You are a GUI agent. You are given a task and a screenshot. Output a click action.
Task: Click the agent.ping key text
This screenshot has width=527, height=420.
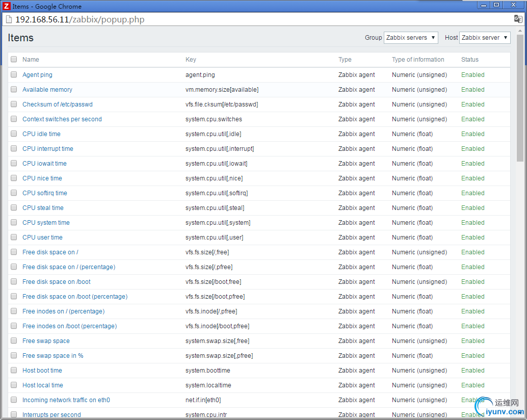pos(200,74)
